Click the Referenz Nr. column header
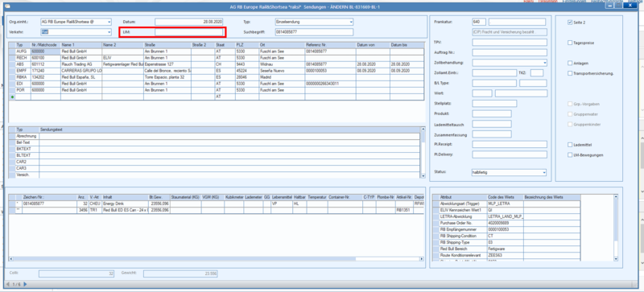 point(330,45)
